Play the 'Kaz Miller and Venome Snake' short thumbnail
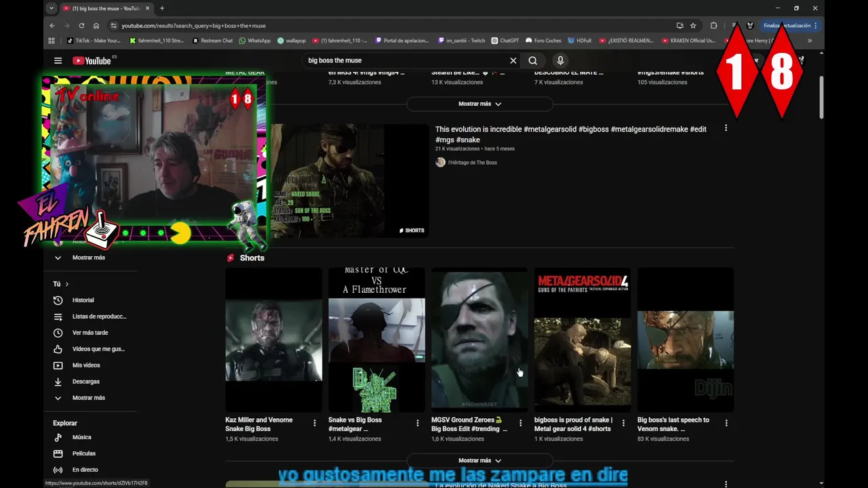The image size is (868, 488). point(273,340)
